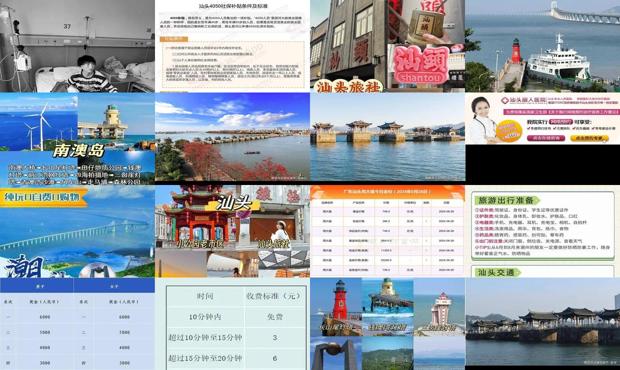Viewport: 620px width, 370px height.
Task: Click the yellow button in hospital banner
Action: click(589, 138)
